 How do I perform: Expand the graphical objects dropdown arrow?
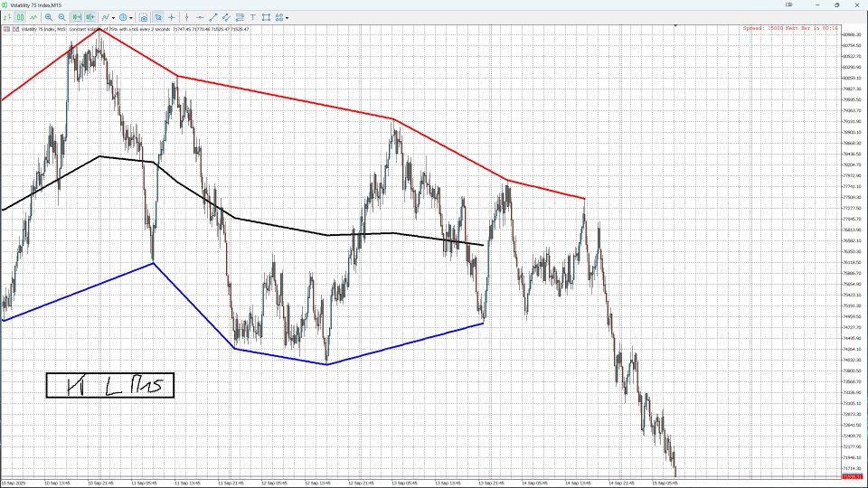click(x=288, y=18)
